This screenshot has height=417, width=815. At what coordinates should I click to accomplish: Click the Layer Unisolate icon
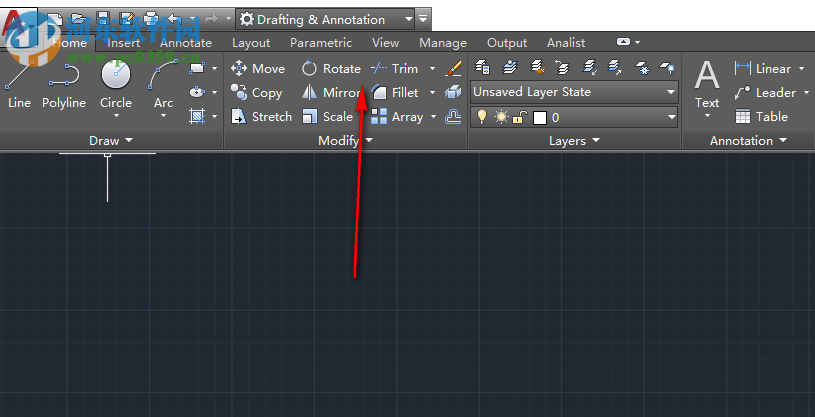pyautogui.click(x=615, y=67)
